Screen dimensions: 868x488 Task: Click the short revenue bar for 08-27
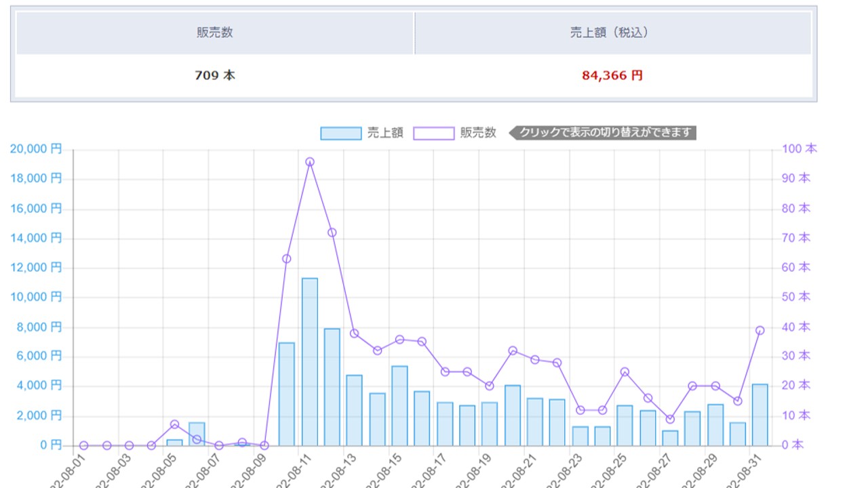(x=670, y=438)
